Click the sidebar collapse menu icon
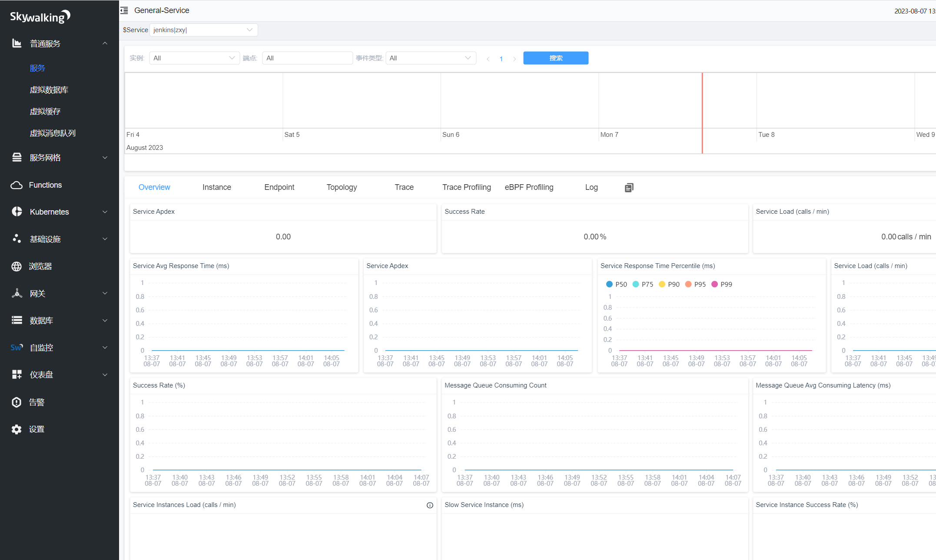 [x=124, y=10]
